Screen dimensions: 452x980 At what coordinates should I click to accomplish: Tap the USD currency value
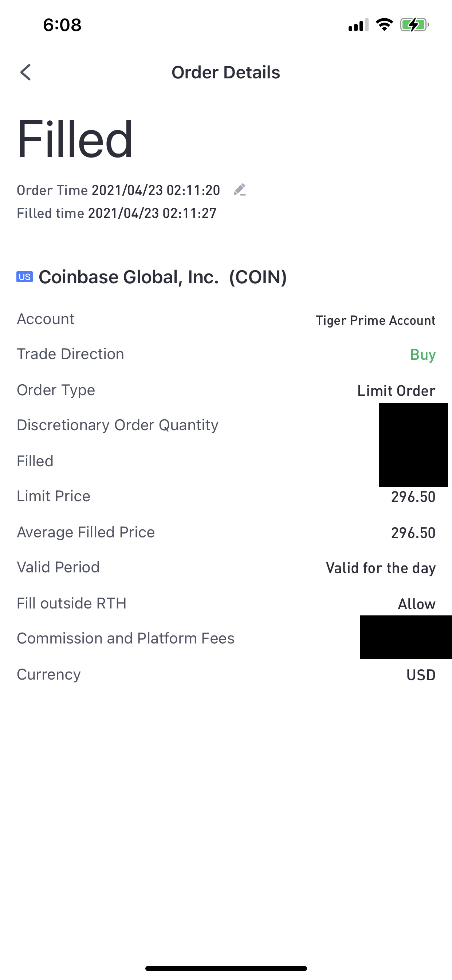tap(421, 675)
